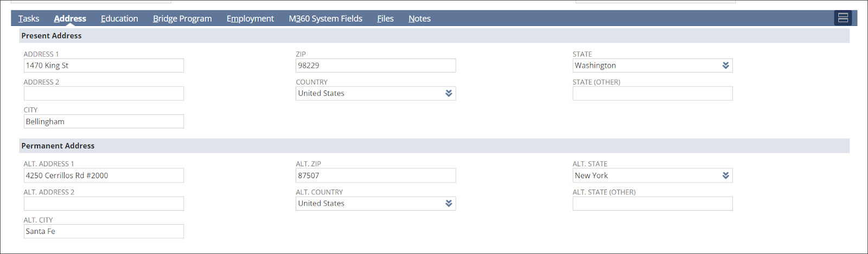The image size is (868, 254).
Task: Click the Address 1 field with 1470 King St
Action: pos(104,66)
